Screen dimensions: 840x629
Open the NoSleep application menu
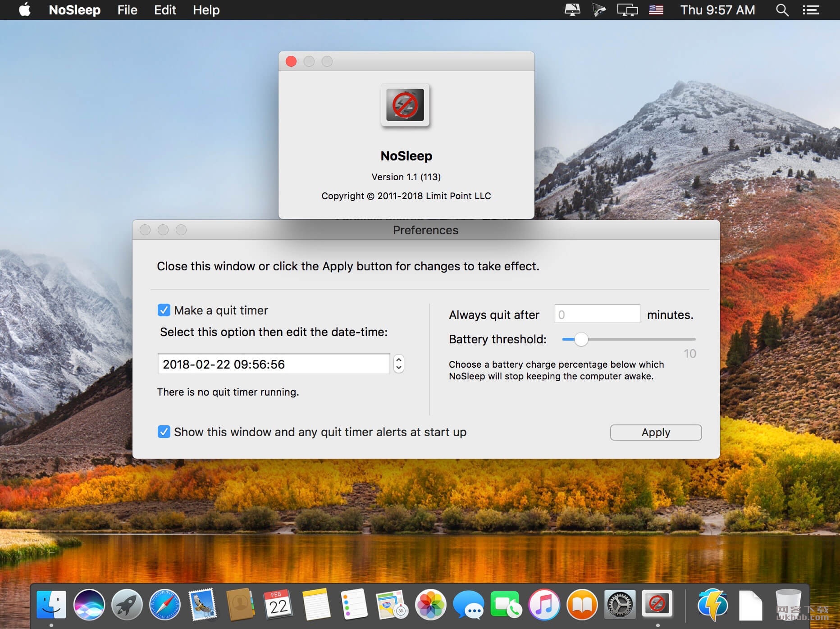pos(74,10)
